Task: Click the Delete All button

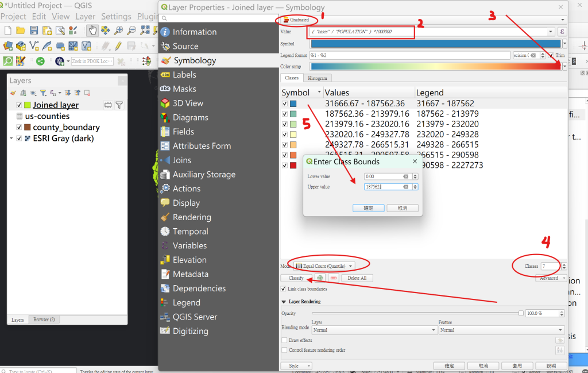Action: point(357,278)
